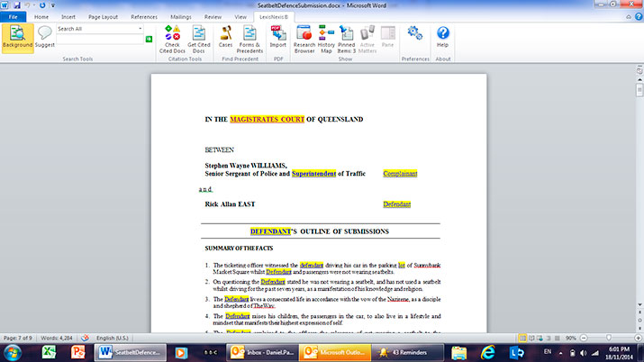The width and height of the screenshot is (644, 362).
Task: Open the Inbox Outlook taskbar window
Action: coord(262,352)
